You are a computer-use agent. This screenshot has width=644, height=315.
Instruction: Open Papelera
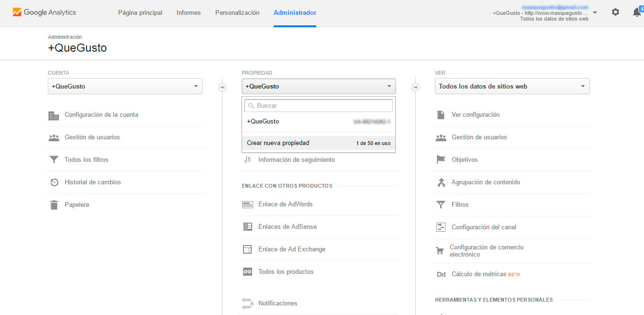77,205
